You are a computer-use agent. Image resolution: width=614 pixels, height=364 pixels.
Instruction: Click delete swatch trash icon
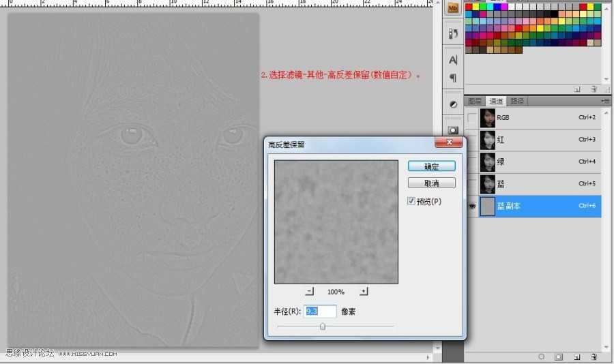pos(594,89)
